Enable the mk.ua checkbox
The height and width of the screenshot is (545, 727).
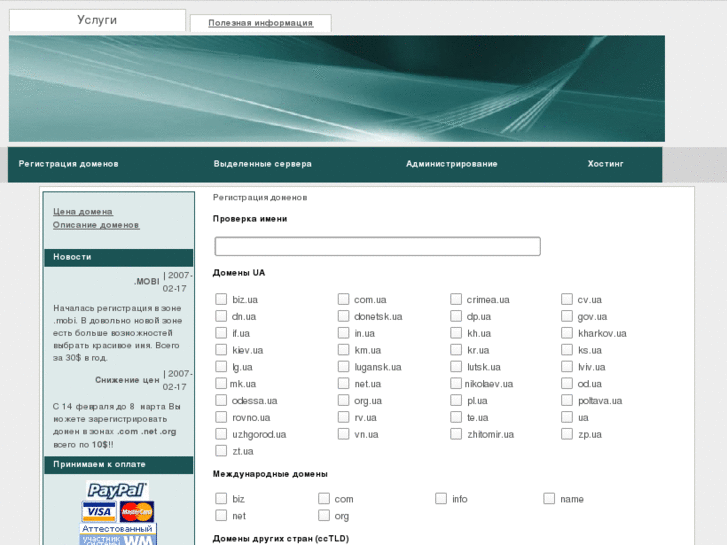pos(221,384)
